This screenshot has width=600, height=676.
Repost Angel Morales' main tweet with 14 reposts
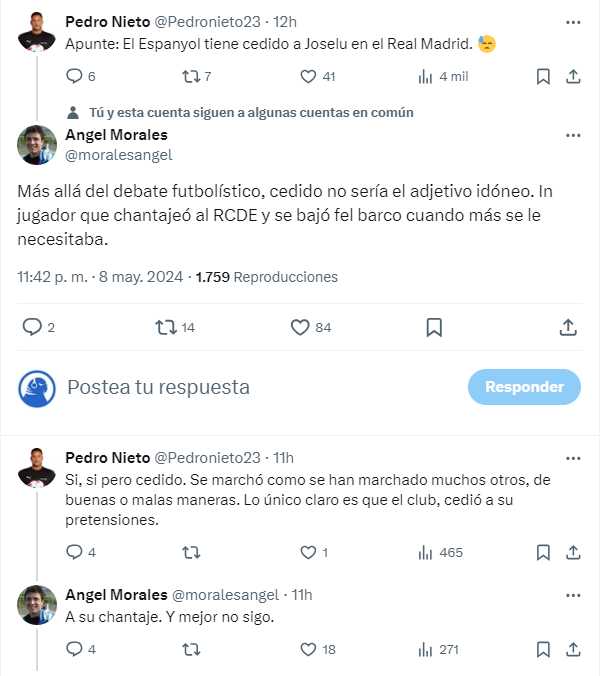coord(166,327)
